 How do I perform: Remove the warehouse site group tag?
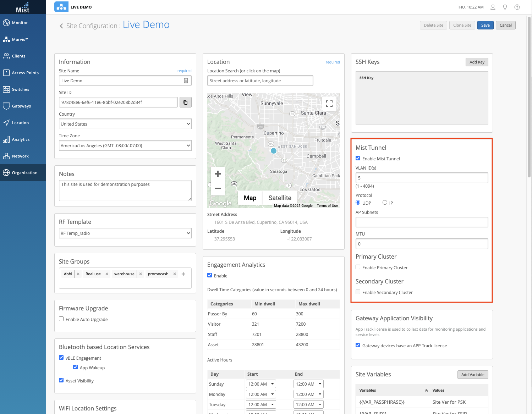pos(141,274)
